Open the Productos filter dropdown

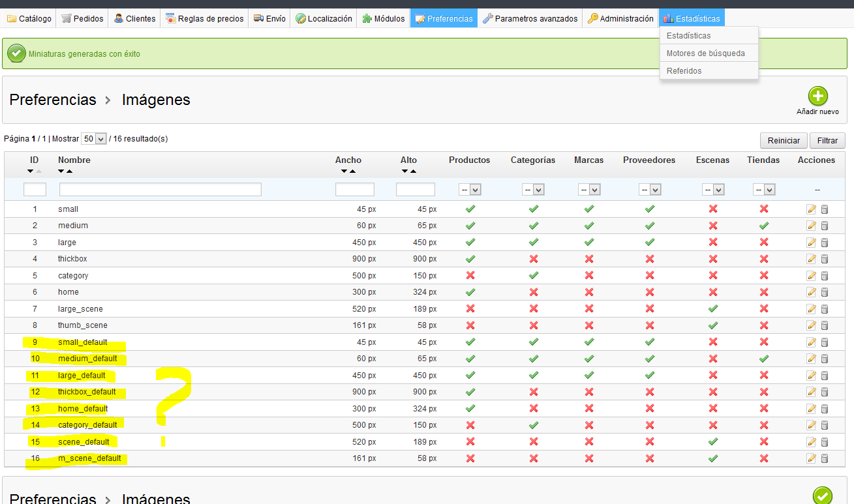pos(470,190)
